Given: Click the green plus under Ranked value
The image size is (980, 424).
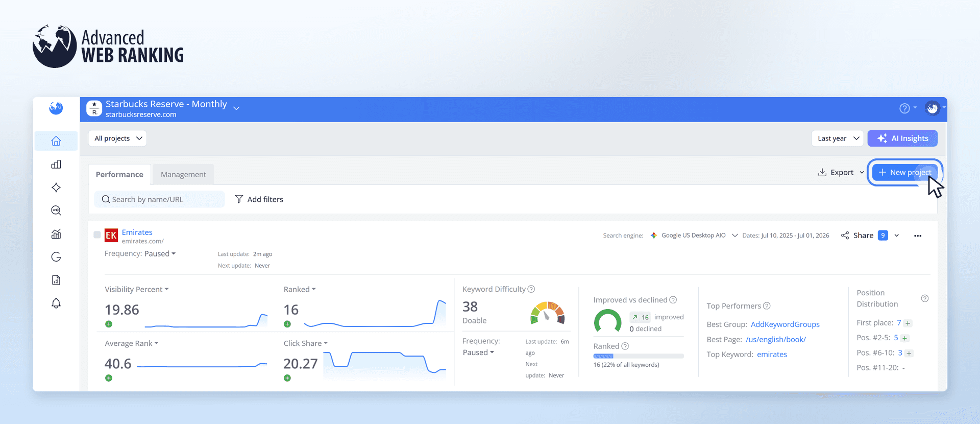Looking at the screenshot, I should 287,324.
